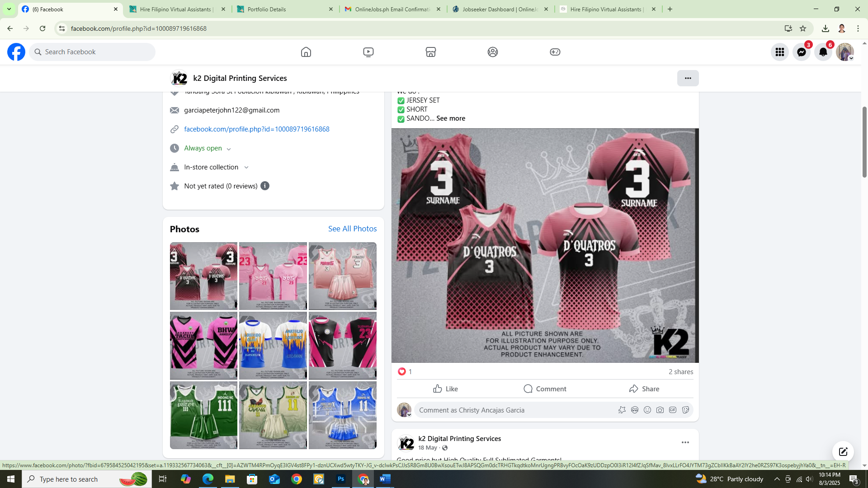
Task: Open Gaming icon in top navigation
Action: [555, 52]
